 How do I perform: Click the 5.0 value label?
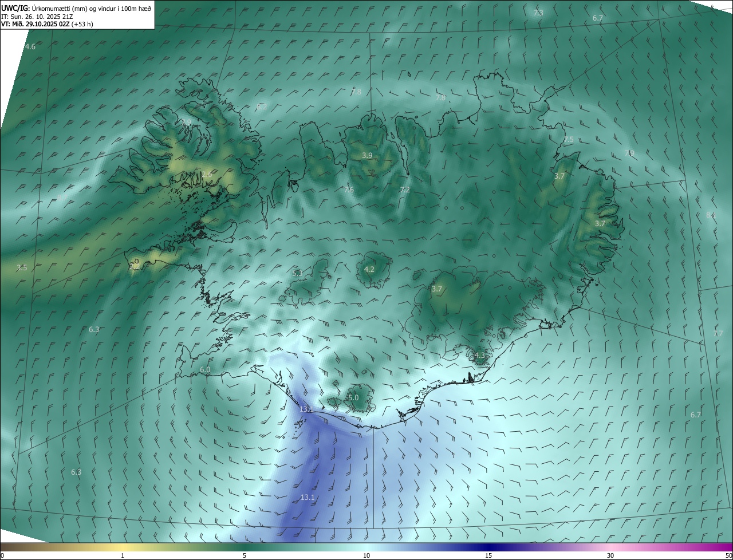353,397
